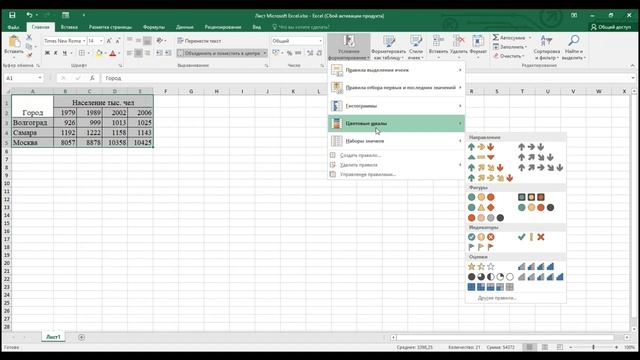
Task: Switch to Page Layout view in status bar
Action: click(x=544, y=347)
